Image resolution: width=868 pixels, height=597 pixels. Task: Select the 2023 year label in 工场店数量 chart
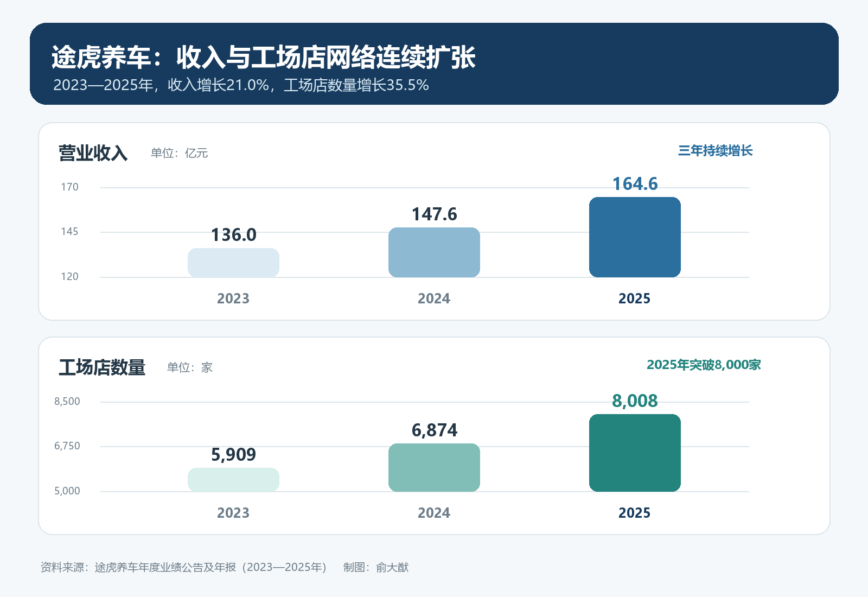tap(233, 513)
